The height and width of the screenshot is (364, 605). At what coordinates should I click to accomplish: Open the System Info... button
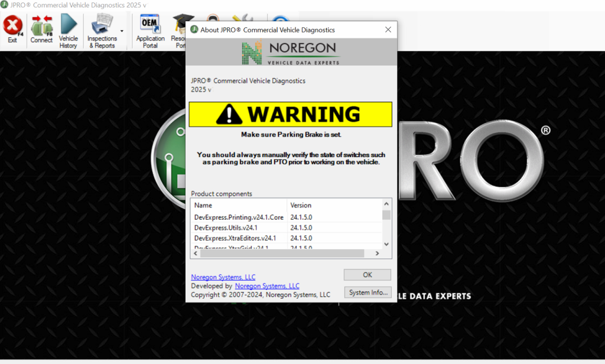tap(367, 292)
